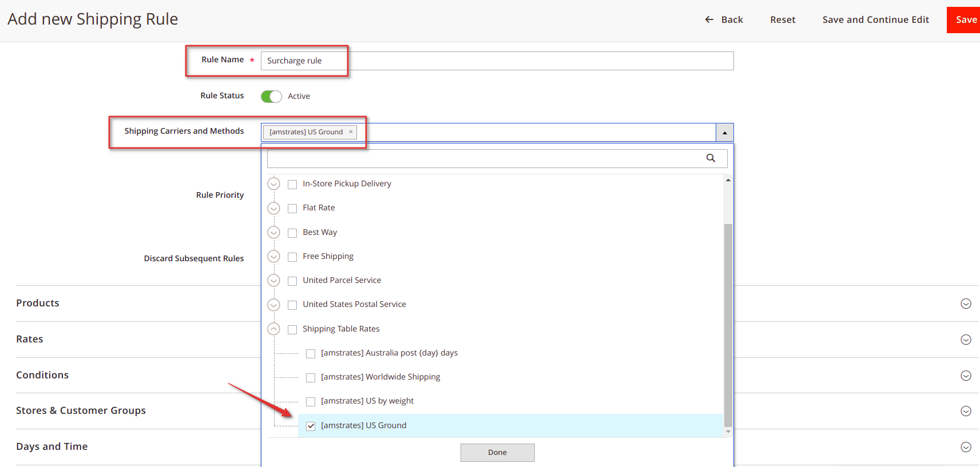Check the United Parcel Service checkbox
Image resolution: width=980 pixels, height=467 pixels.
[292, 281]
